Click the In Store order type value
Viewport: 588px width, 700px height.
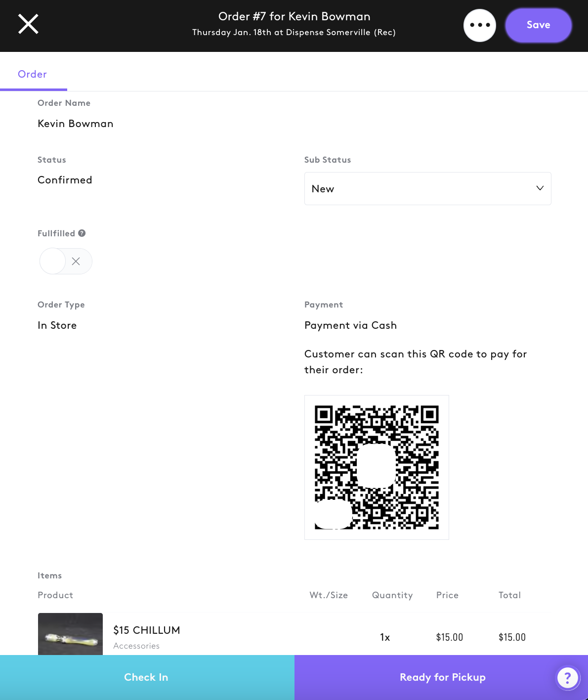[57, 325]
